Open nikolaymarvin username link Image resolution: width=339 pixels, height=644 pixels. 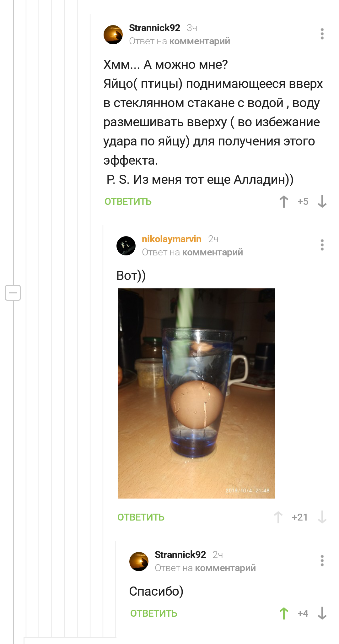coord(171,239)
